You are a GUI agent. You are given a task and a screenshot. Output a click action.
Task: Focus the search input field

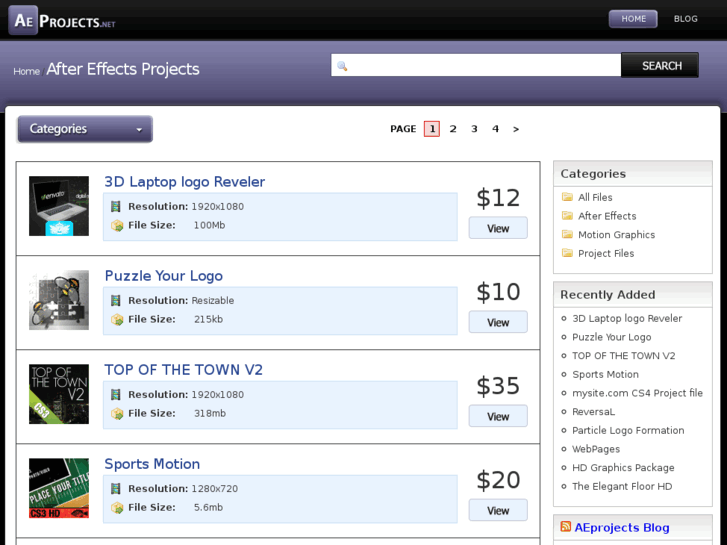click(476, 65)
